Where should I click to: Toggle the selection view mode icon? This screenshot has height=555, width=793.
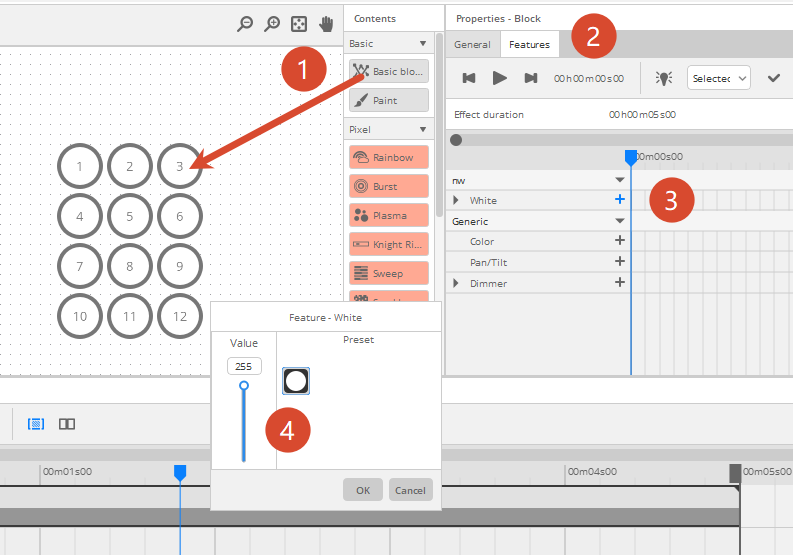pos(36,424)
